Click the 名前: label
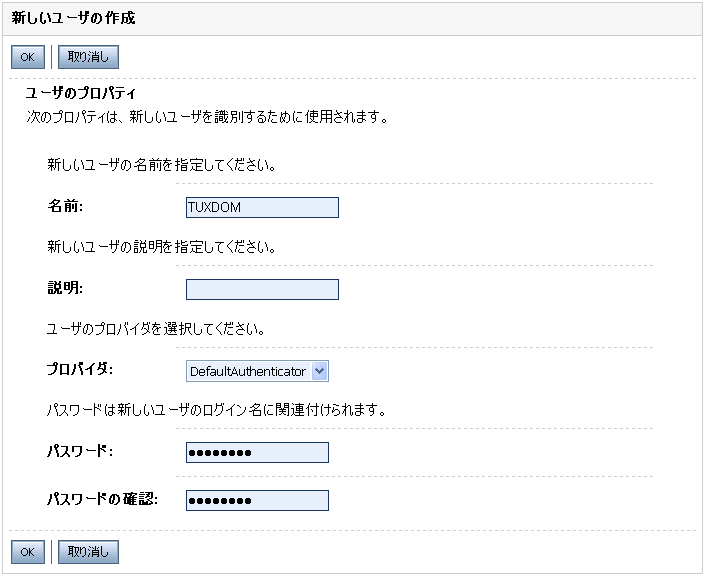Image resolution: width=705 pixels, height=576 pixels. click(65, 206)
